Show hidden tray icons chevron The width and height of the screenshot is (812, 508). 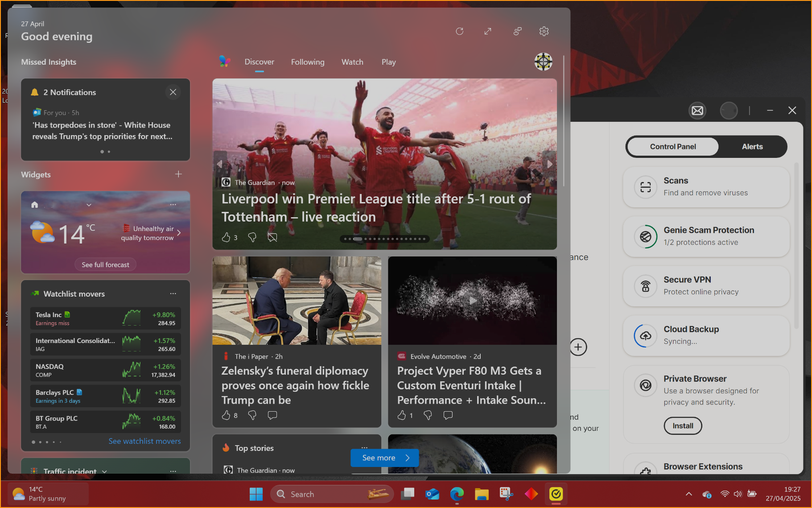689,494
